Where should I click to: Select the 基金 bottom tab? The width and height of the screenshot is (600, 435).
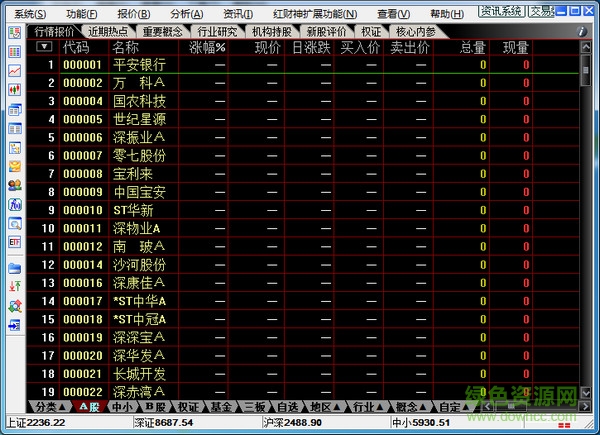pyautogui.click(x=222, y=407)
